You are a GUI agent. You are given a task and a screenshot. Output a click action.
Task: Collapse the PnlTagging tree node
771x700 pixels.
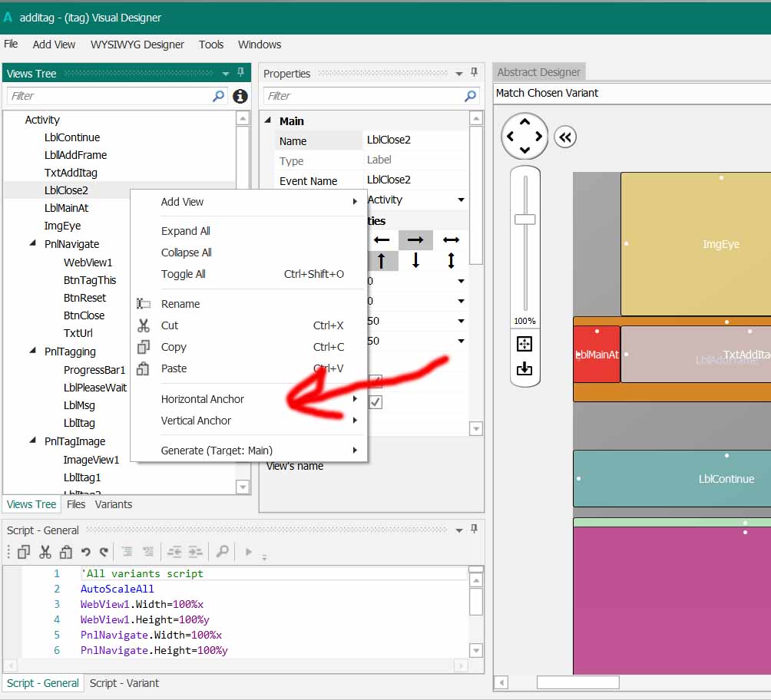point(33,352)
